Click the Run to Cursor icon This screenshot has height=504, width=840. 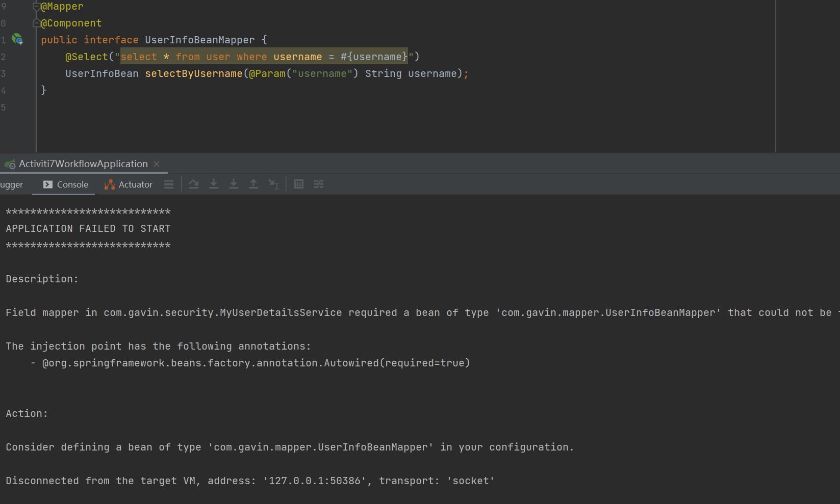point(274,184)
